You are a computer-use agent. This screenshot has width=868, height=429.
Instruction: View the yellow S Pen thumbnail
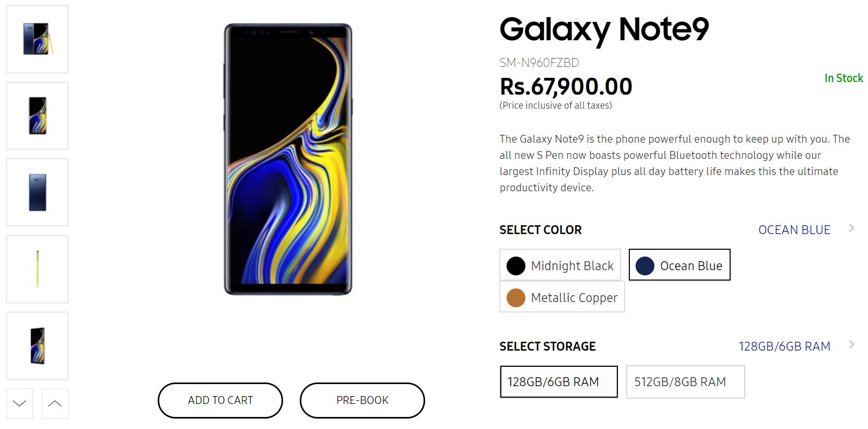(x=37, y=269)
